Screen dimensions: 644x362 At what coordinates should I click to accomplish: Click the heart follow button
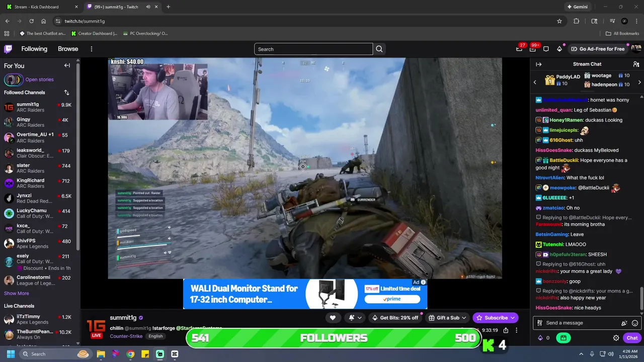pyautogui.click(x=333, y=318)
